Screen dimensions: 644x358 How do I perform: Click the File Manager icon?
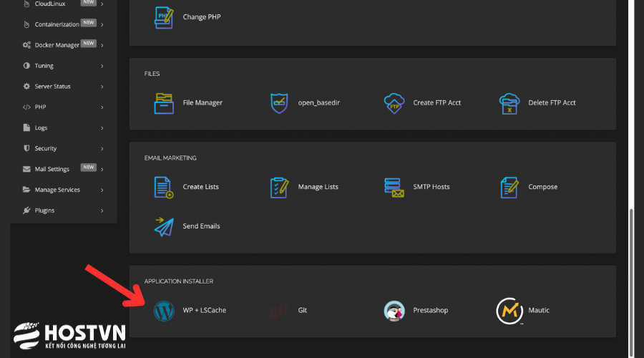pyautogui.click(x=164, y=103)
